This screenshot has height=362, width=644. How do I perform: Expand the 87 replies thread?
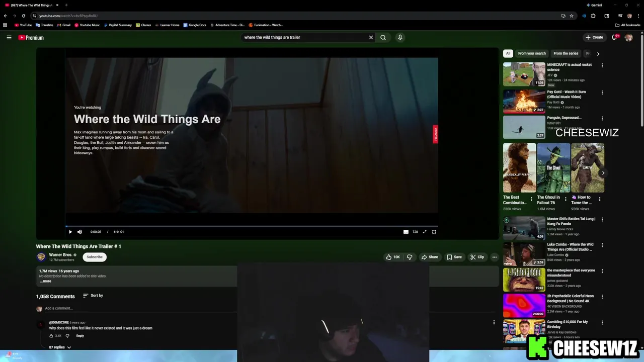click(60, 347)
